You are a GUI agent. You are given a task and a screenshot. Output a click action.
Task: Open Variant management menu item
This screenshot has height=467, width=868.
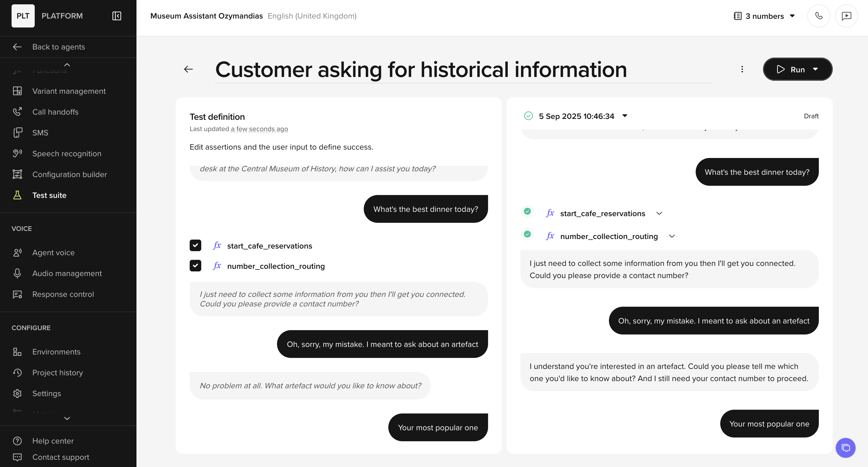pyautogui.click(x=69, y=91)
